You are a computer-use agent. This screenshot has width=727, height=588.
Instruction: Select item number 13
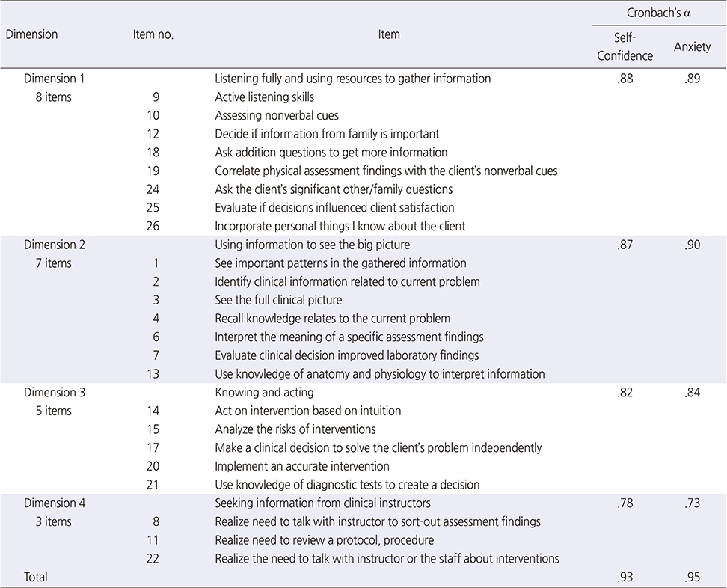click(x=153, y=374)
